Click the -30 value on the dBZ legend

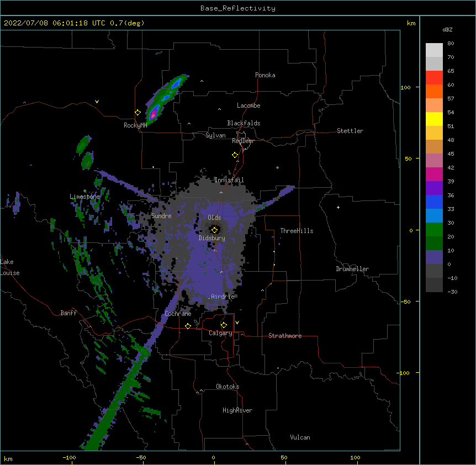click(452, 292)
